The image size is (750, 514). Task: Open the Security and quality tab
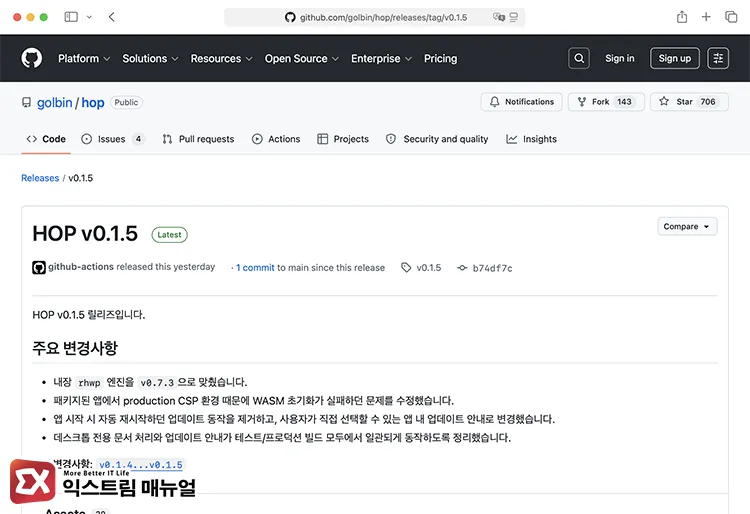pyautogui.click(x=437, y=139)
